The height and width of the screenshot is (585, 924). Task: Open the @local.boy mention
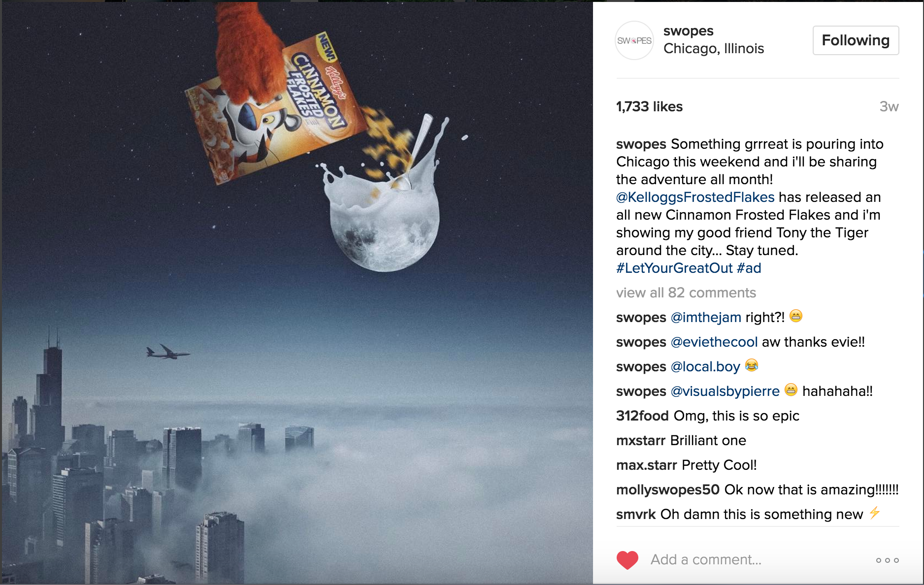705,366
